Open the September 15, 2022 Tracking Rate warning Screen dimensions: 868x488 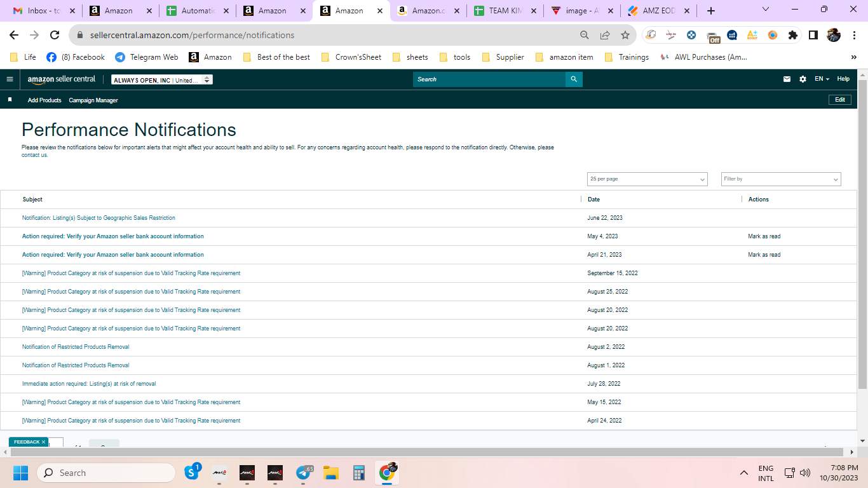point(131,273)
